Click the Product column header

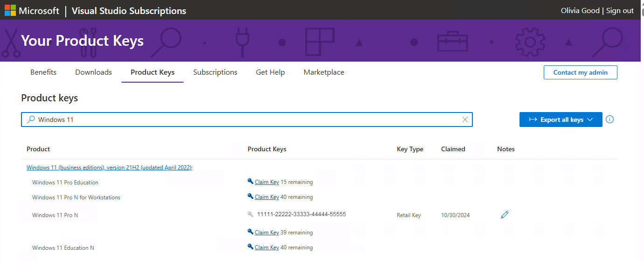pos(38,149)
